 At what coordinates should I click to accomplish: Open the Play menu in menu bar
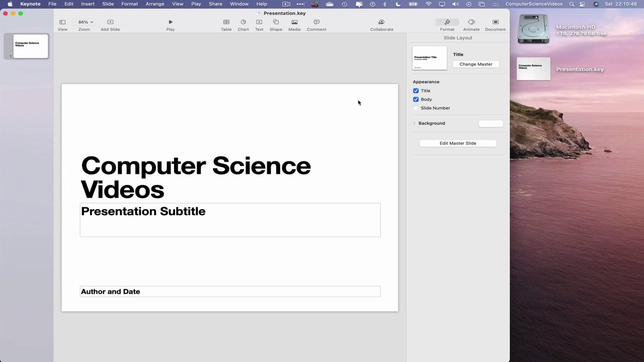click(x=196, y=4)
